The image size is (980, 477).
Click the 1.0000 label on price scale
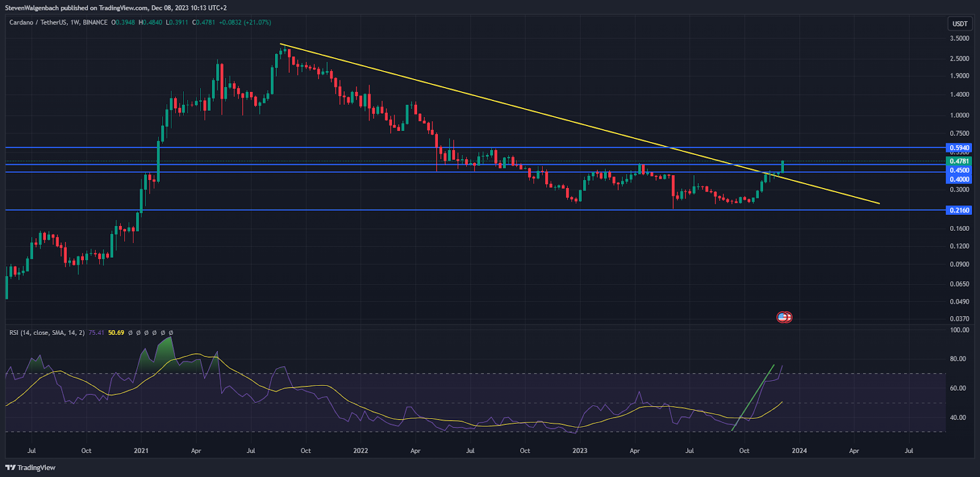coord(959,115)
